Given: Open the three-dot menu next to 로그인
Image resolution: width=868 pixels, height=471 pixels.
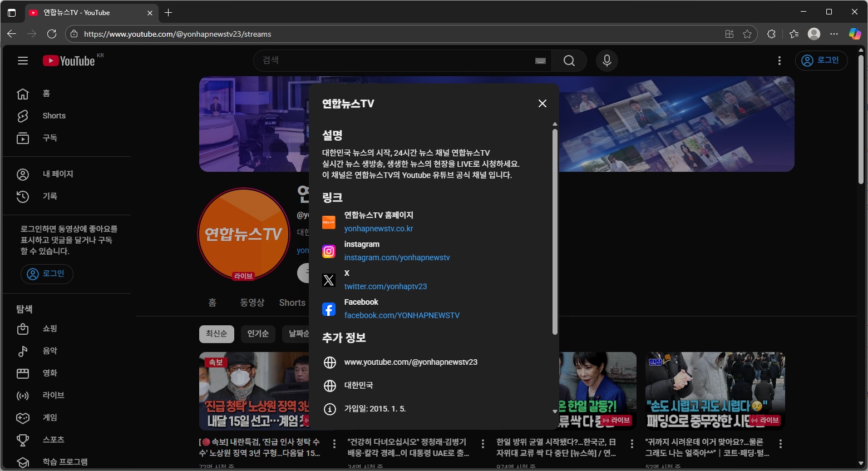Looking at the screenshot, I should click(x=780, y=61).
